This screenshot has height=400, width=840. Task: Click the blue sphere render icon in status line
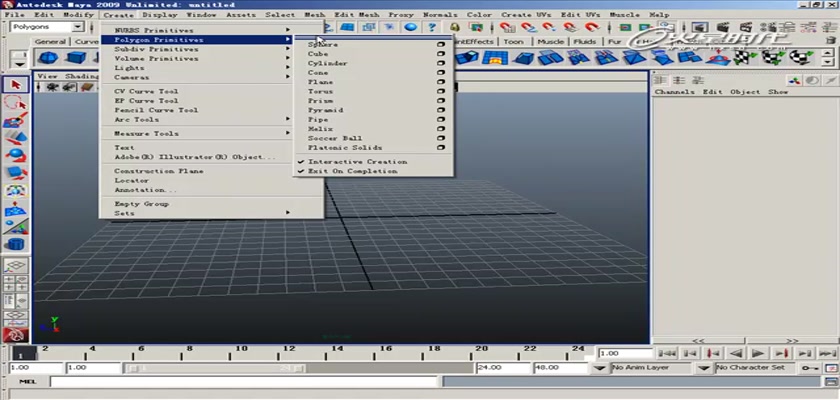[x=410, y=27]
